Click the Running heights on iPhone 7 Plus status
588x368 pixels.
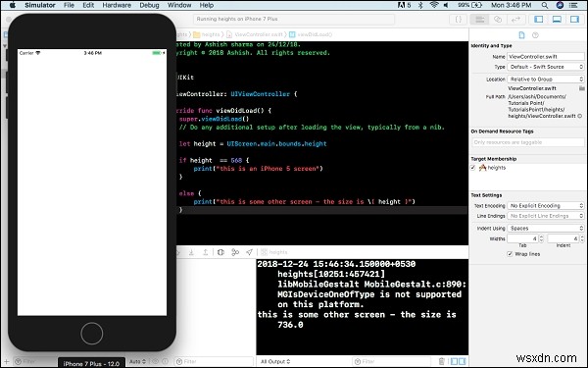coord(294,20)
